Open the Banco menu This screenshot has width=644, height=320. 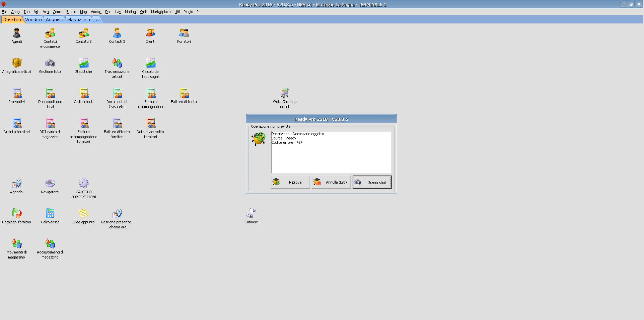pos(71,12)
